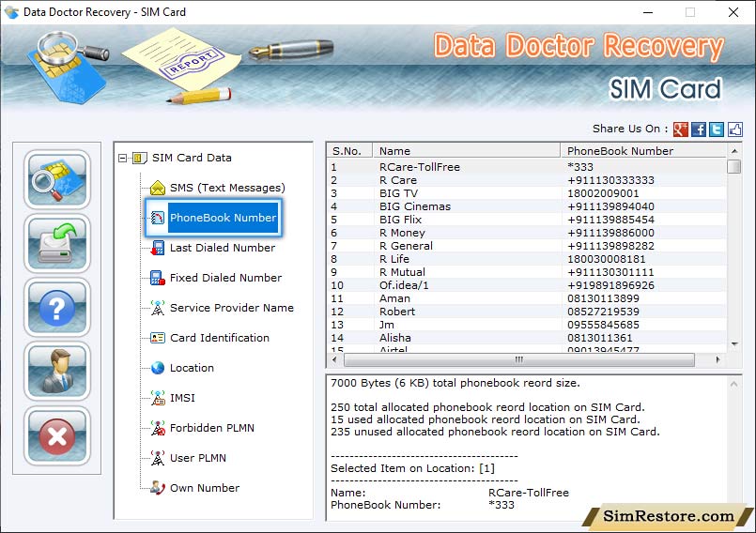Select PhoneBook Number tree item
The image size is (756, 533).
(x=223, y=218)
